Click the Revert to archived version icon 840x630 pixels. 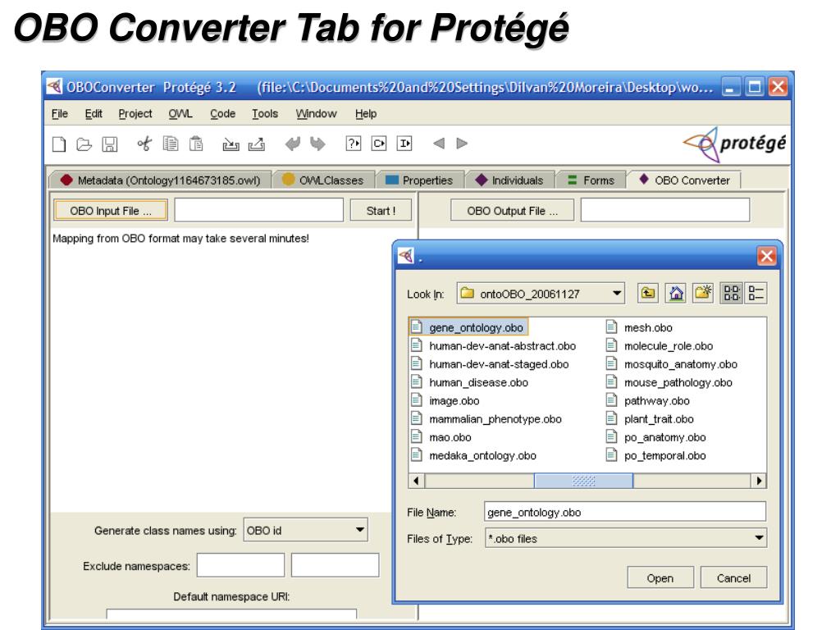(257, 144)
